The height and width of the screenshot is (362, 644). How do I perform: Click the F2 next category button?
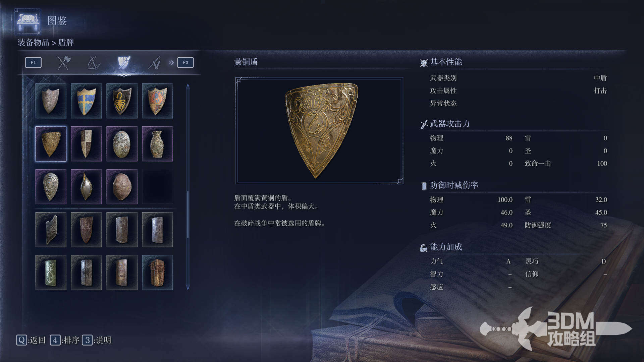coord(185,63)
